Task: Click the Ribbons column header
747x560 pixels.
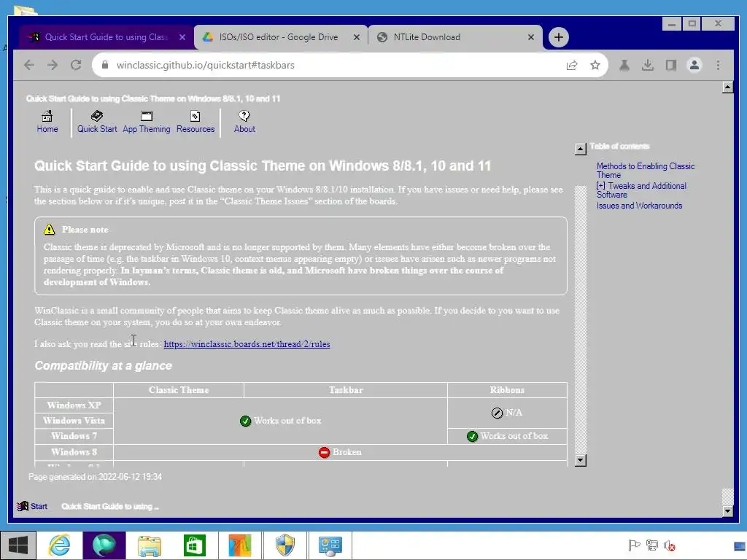Action: pyautogui.click(x=507, y=390)
